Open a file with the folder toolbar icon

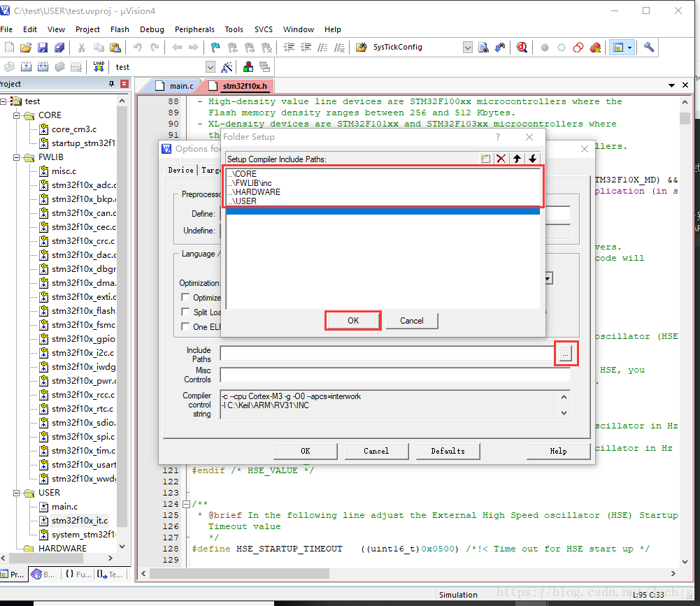point(26,48)
